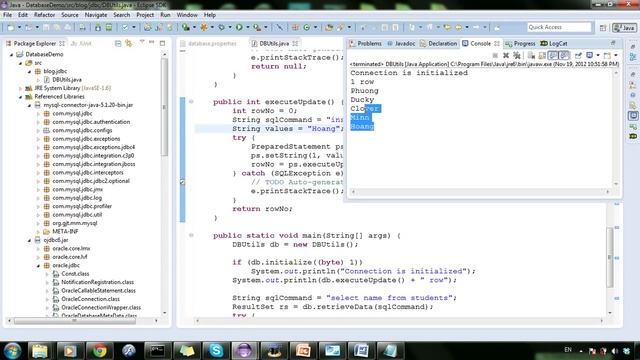Click the Package Explorer vertical scrollbar
640x360 pixels.
(164, 107)
